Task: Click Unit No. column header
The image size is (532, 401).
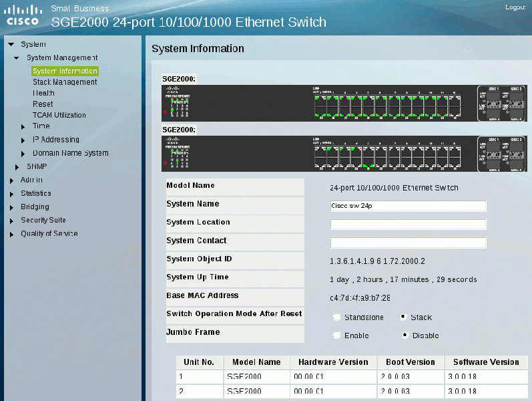Action: pyautogui.click(x=199, y=362)
